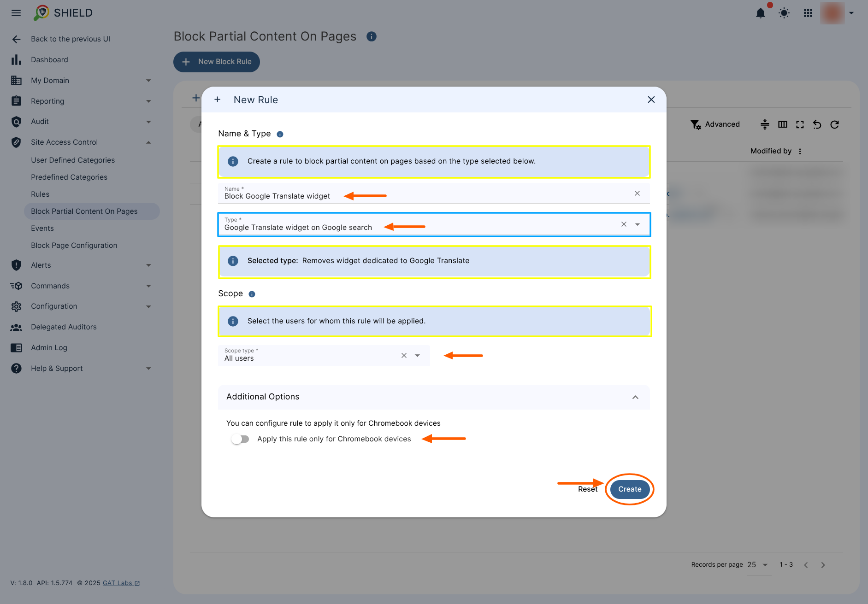
Task: Click the Delegated Auditors people icon
Action: tap(16, 327)
